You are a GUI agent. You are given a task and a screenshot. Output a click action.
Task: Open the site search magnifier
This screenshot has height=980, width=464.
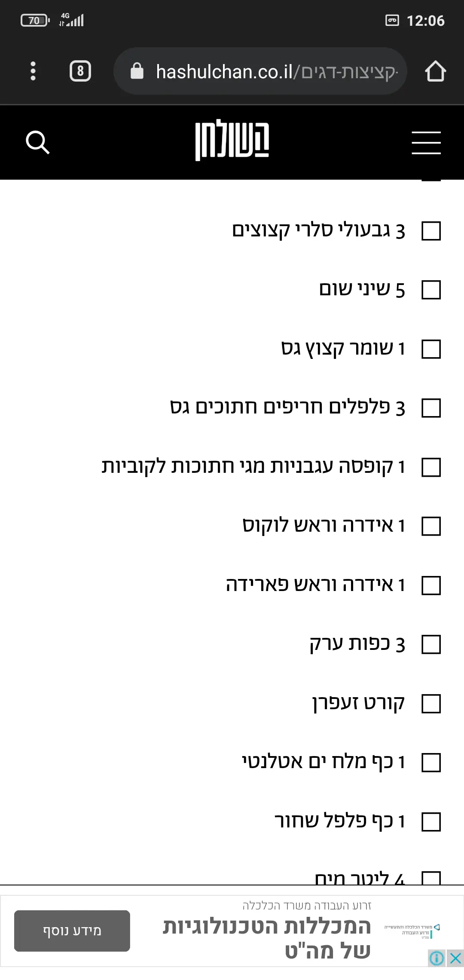38,142
